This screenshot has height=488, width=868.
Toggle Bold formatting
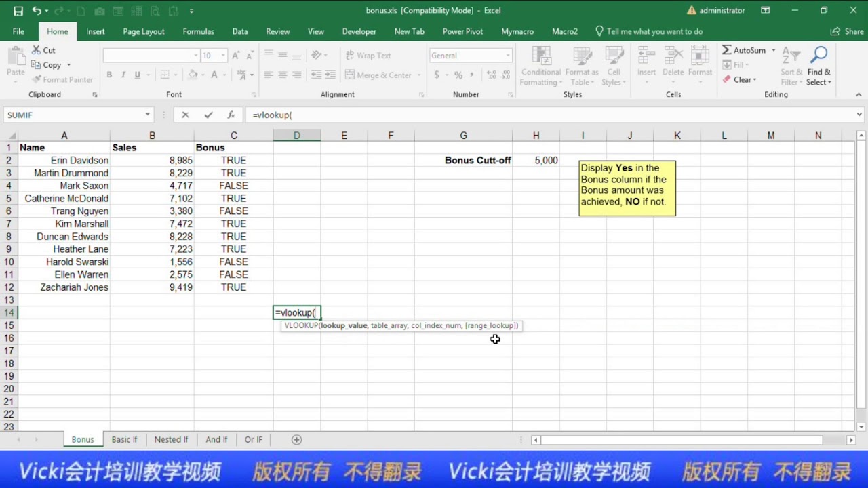[x=109, y=75]
